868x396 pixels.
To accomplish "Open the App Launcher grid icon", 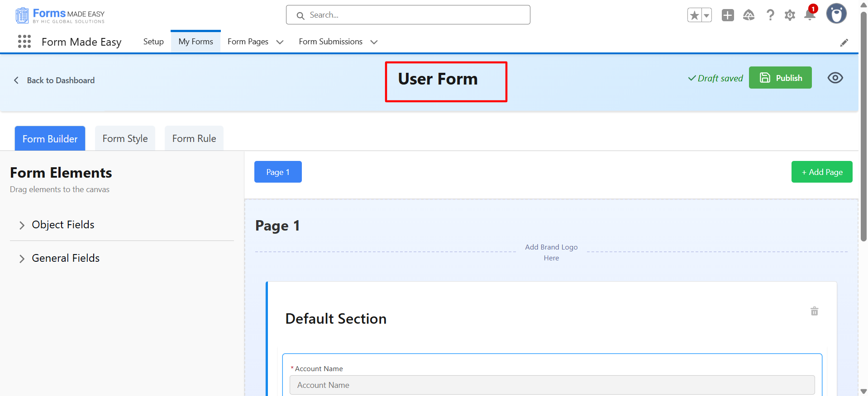I will [x=24, y=42].
